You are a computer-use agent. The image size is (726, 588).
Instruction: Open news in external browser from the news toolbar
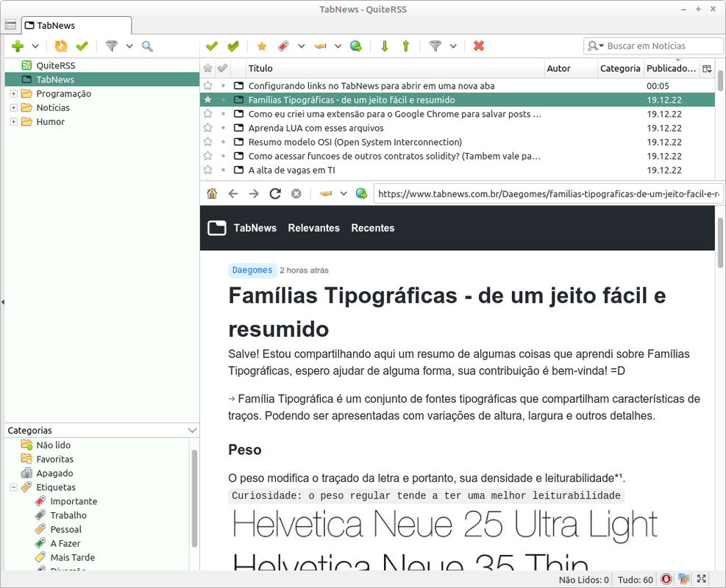pyautogui.click(x=355, y=46)
